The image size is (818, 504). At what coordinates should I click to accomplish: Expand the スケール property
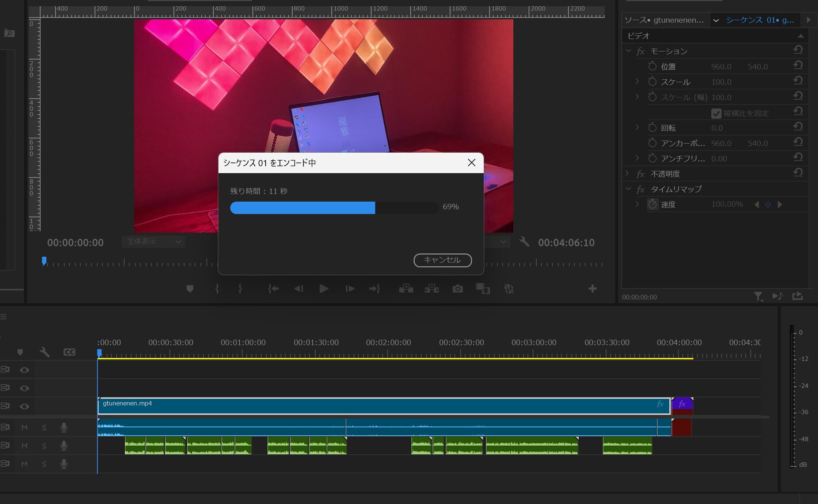click(x=637, y=81)
